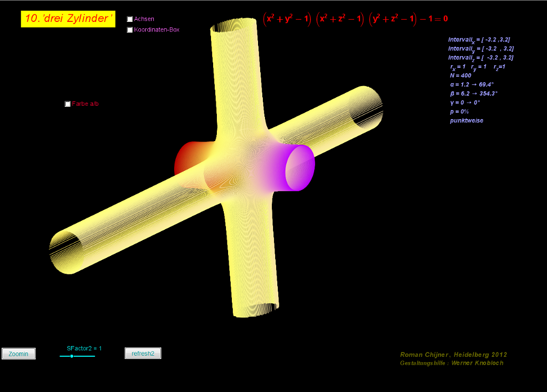Toggle the Koordinaten-Box checkbox

[x=130, y=30]
